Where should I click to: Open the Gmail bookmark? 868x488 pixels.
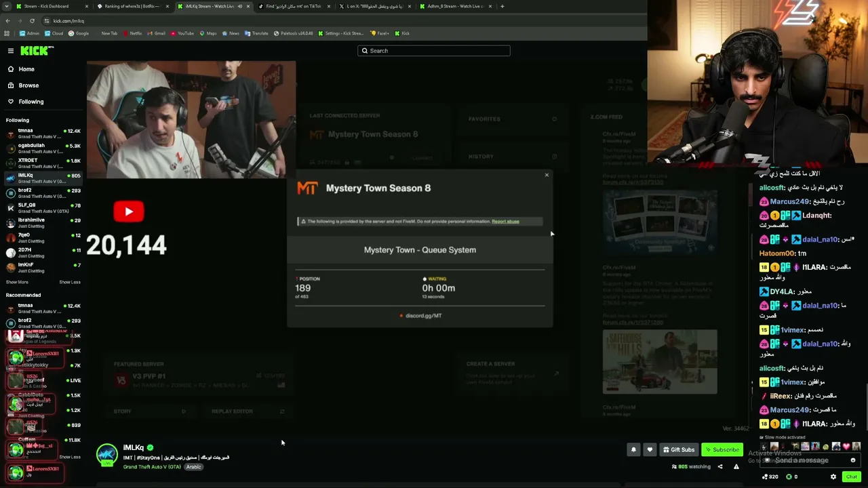(x=157, y=33)
